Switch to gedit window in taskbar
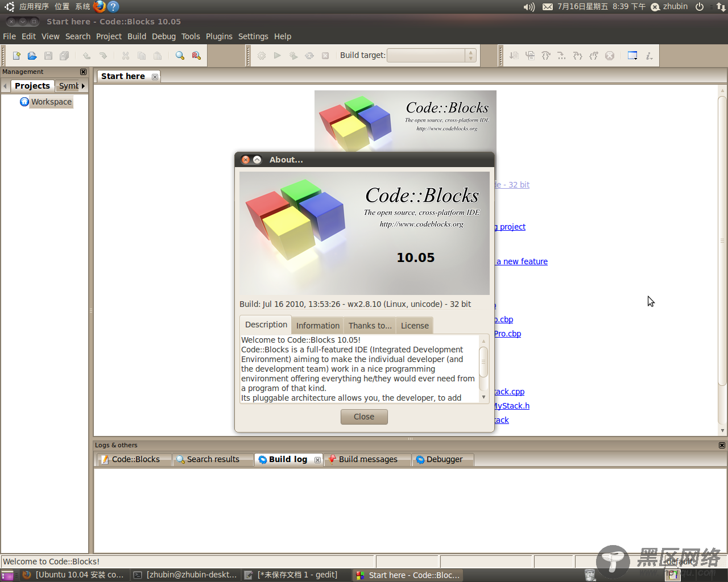 click(x=297, y=575)
